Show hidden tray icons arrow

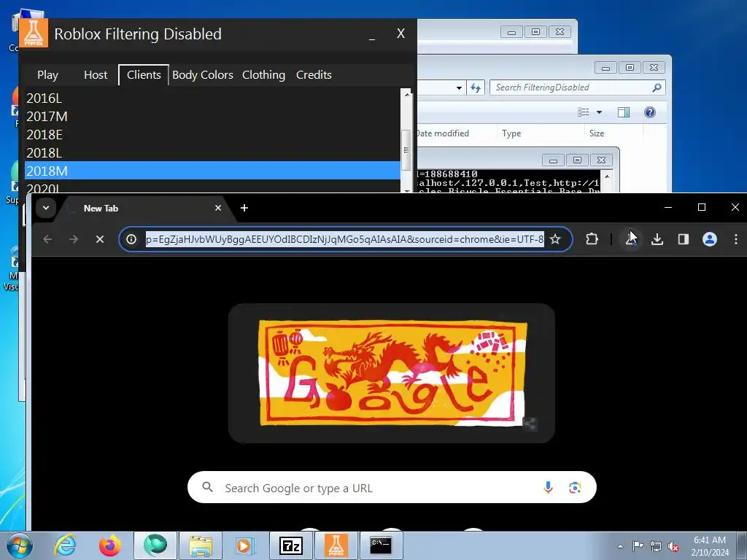pyautogui.click(x=620, y=546)
